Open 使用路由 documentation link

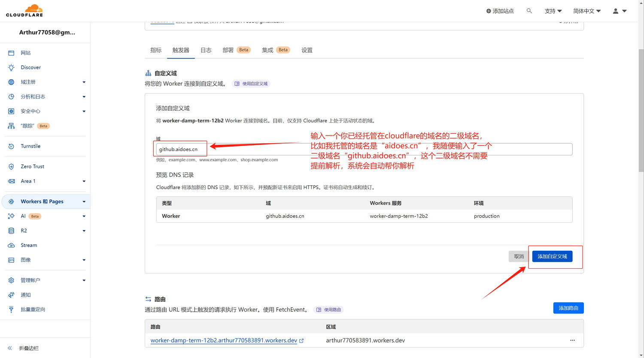coord(328,309)
